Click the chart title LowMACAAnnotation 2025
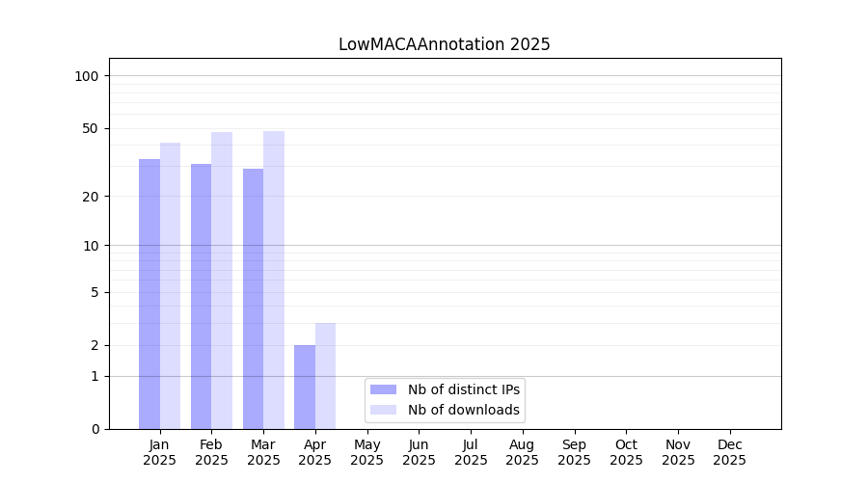Viewport: 868px width, 482px height. 445,44
